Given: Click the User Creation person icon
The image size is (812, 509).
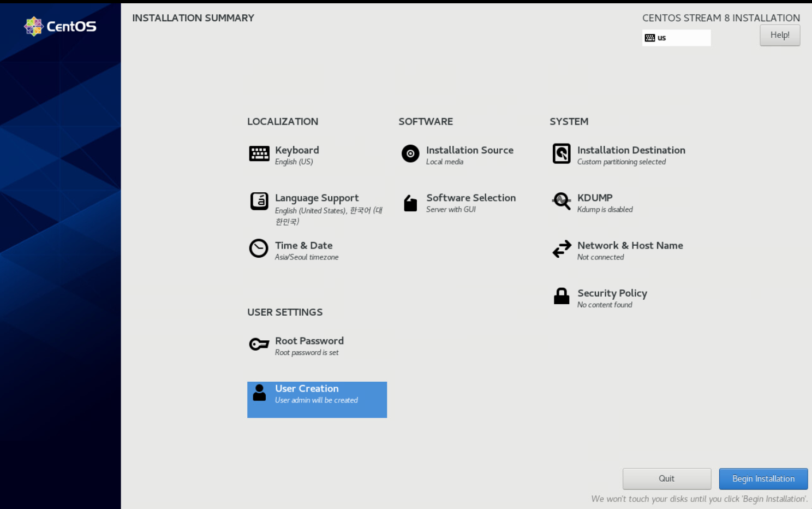Looking at the screenshot, I should 259,392.
